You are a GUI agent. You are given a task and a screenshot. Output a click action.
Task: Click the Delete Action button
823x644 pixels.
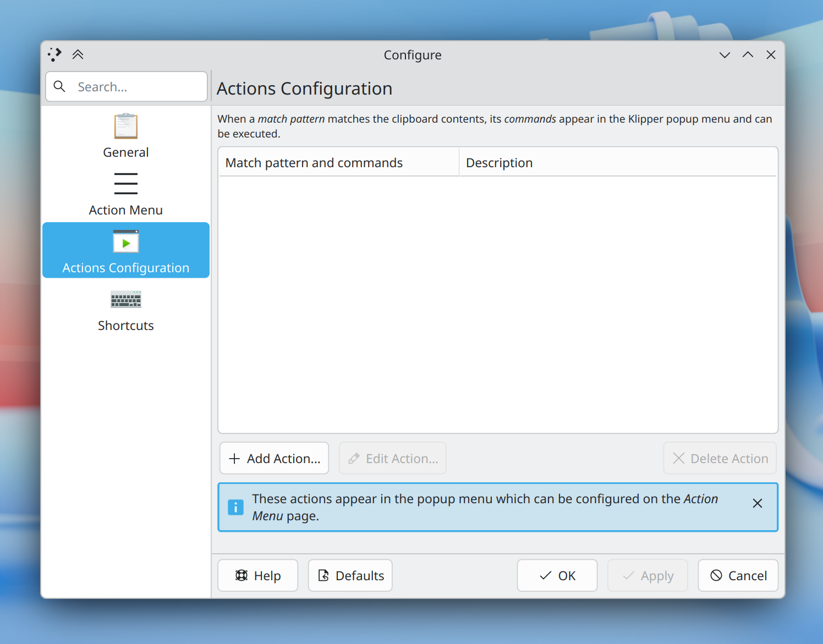tap(720, 458)
